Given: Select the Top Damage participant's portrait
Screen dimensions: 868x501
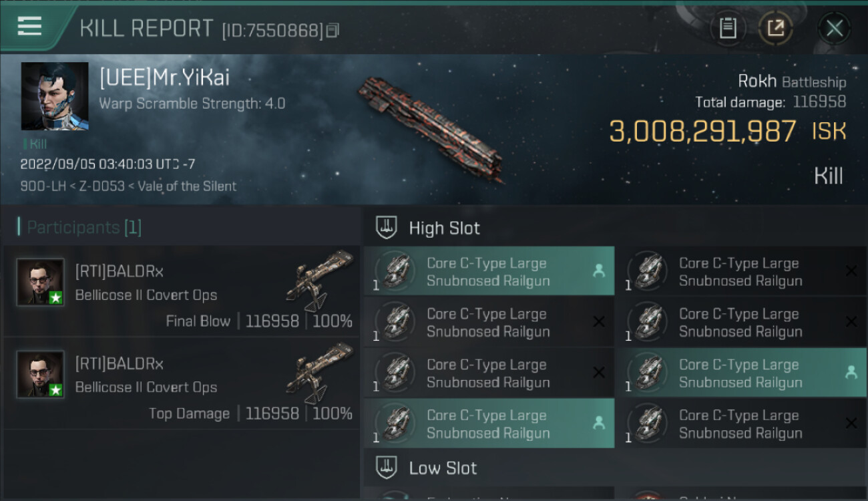Looking at the screenshot, I should [x=40, y=374].
